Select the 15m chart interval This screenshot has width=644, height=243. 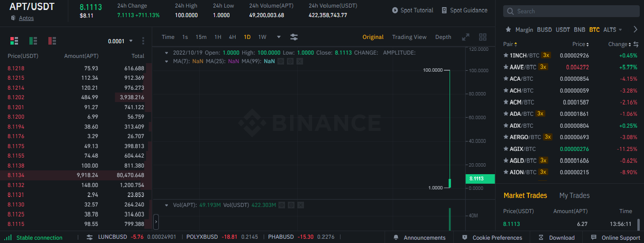[x=201, y=37]
